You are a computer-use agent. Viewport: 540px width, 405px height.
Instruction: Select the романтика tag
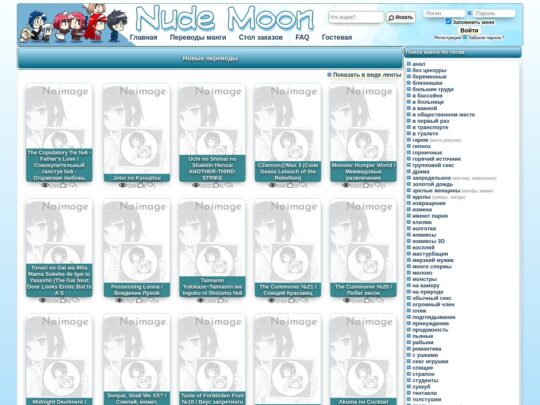click(427, 349)
